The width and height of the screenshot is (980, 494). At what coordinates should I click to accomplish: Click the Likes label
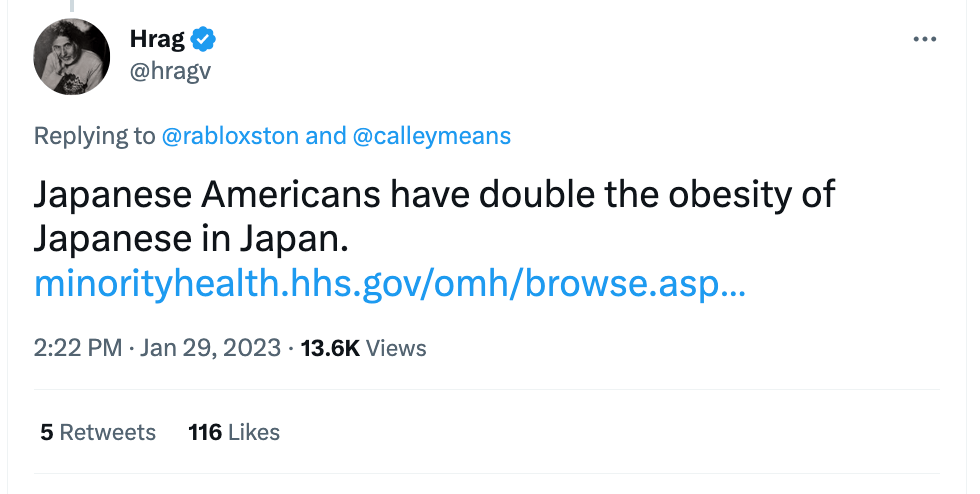tap(254, 432)
